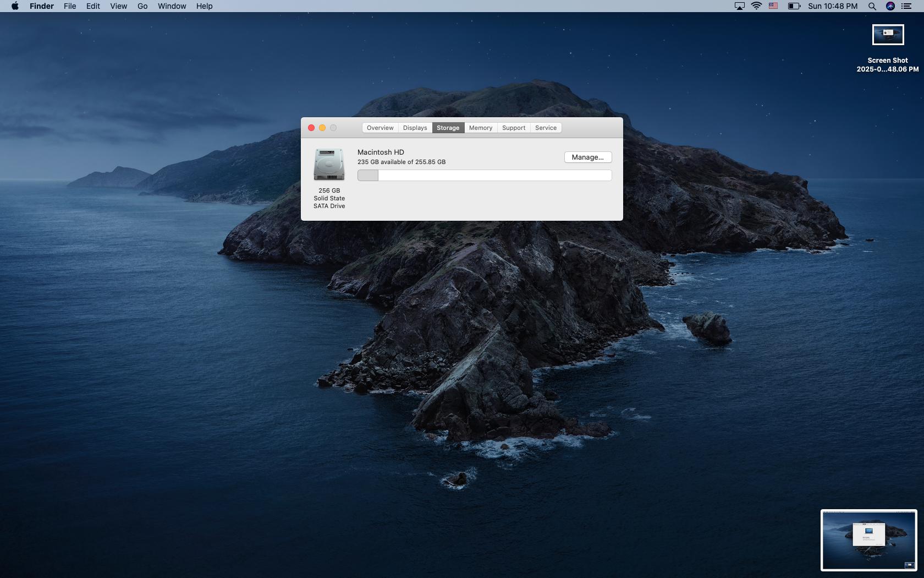Viewport: 924px width, 578px height.
Task: Open Notification Center list icon
Action: (x=906, y=6)
